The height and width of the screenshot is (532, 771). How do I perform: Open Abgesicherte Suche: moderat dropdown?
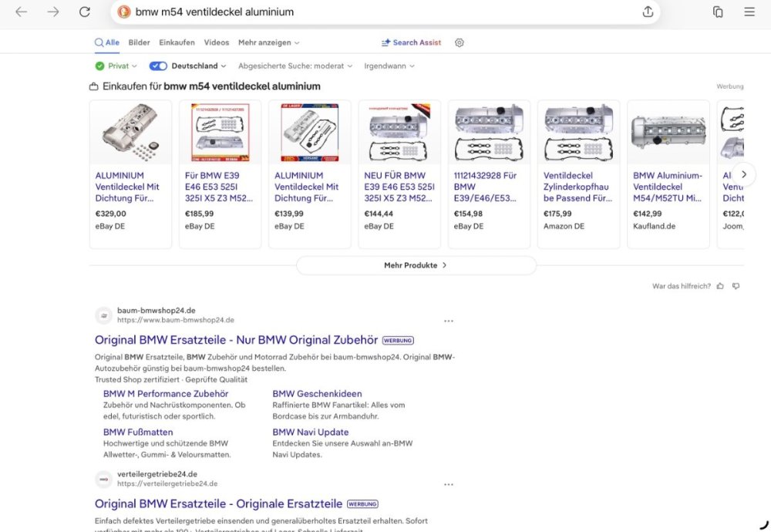click(295, 66)
